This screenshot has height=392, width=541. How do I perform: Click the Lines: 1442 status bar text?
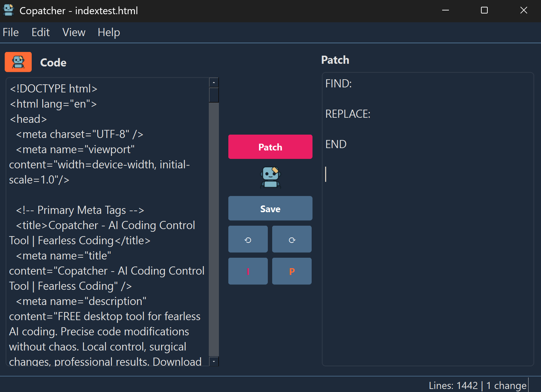[453, 385]
